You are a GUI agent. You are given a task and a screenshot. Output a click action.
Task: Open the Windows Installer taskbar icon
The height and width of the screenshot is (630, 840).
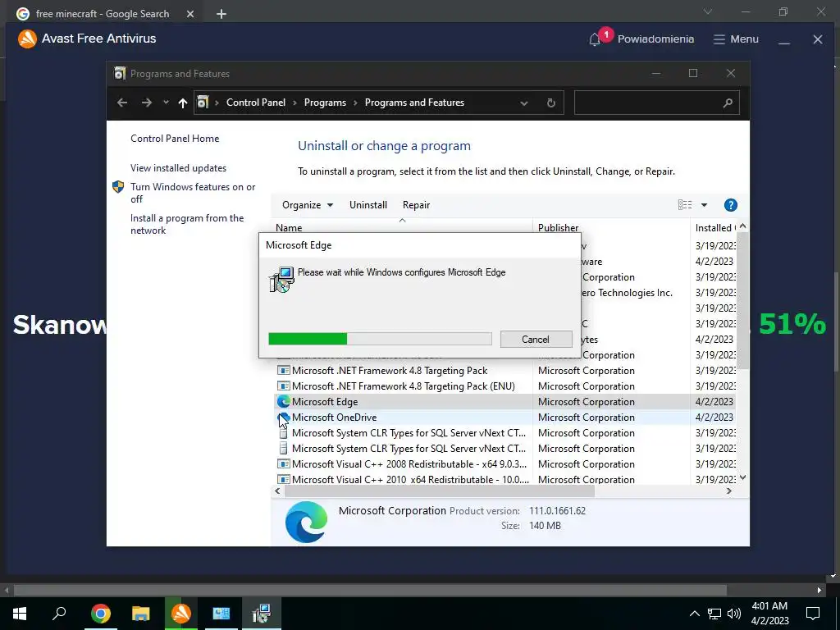(x=262, y=614)
